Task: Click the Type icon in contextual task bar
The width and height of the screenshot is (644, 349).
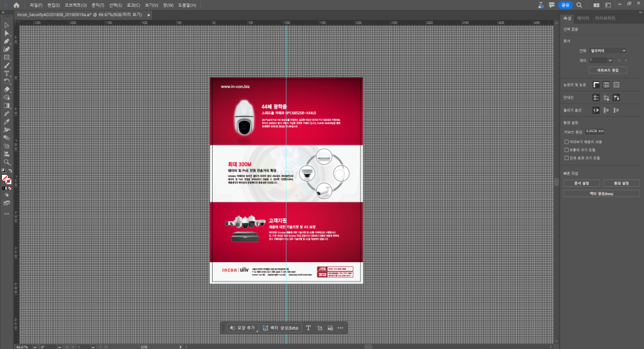Action: [308, 328]
